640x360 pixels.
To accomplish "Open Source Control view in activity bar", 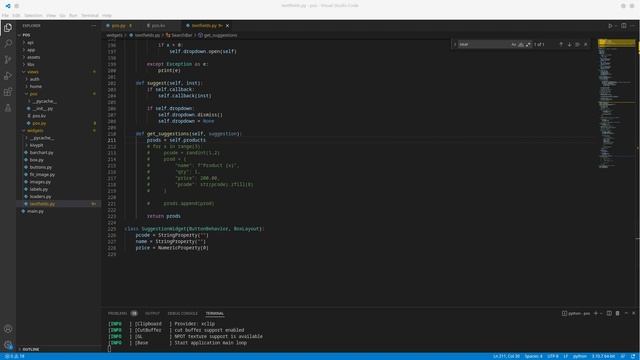I will 8,60.
